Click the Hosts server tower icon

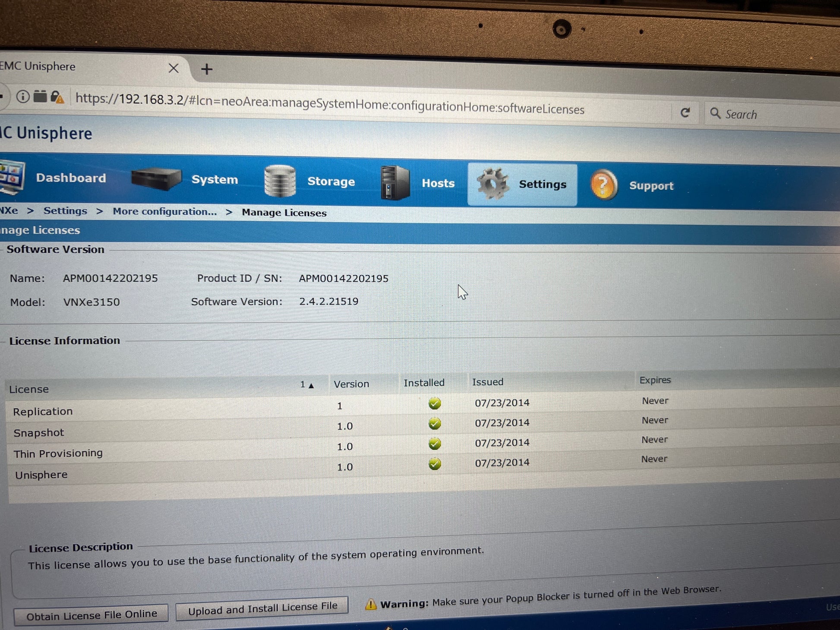pyautogui.click(x=395, y=183)
